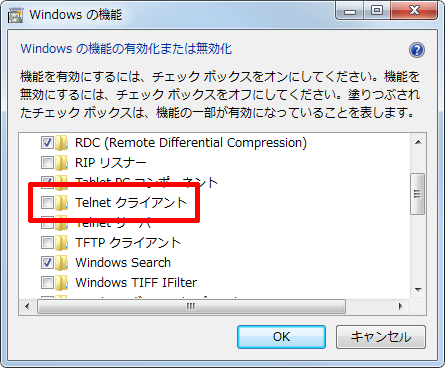Click the blue help question mark icon

click(x=417, y=50)
